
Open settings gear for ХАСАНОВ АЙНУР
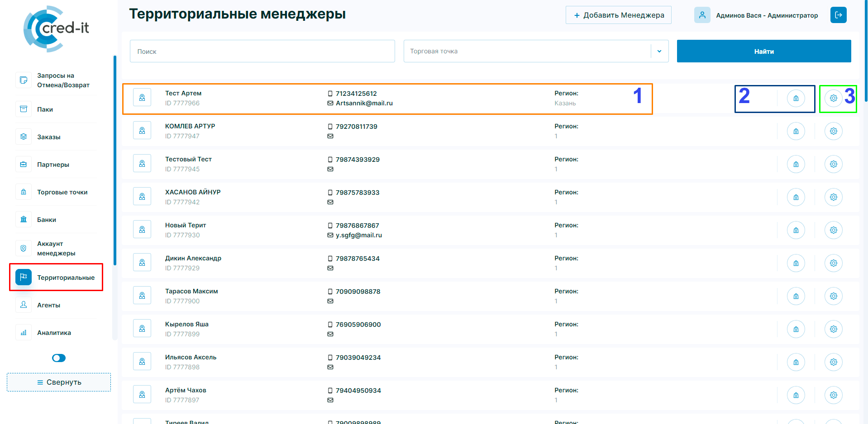tap(833, 197)
